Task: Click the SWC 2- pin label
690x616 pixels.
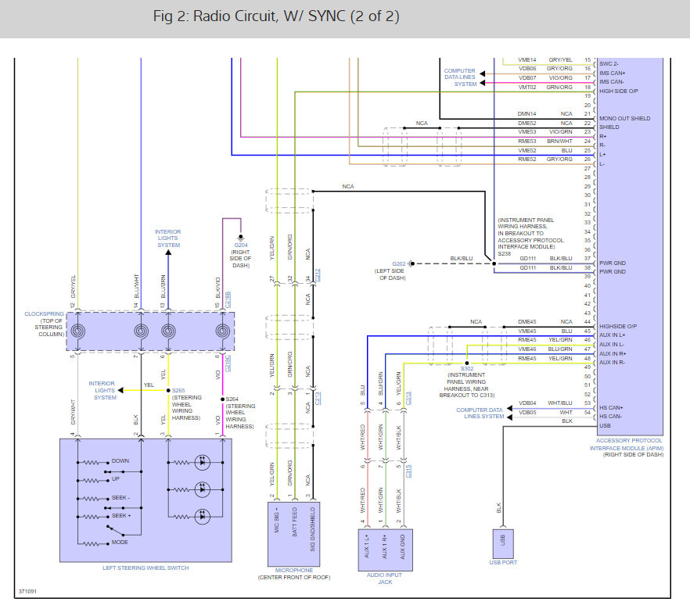Action: point(609,64)
